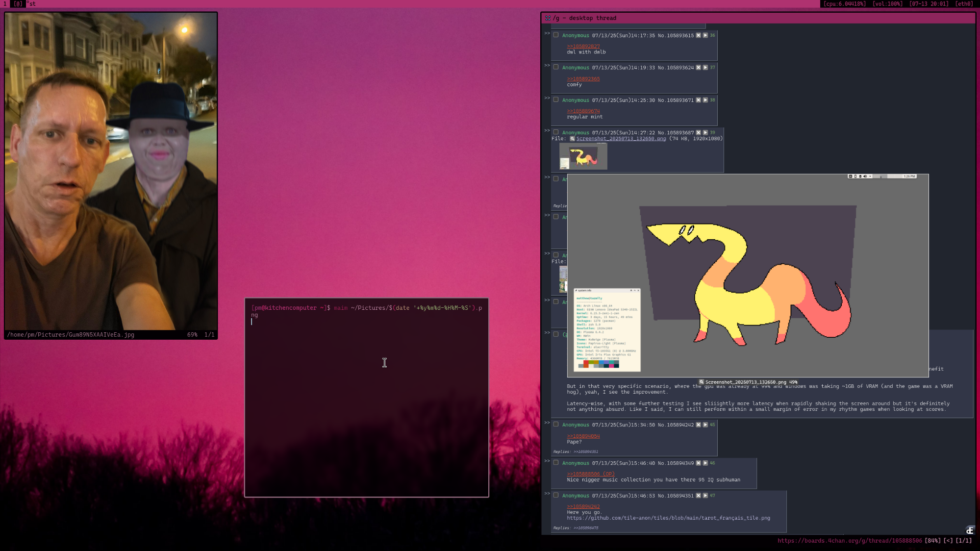Click the X icon on post No.105893624
This screenshot has height=551, width=980.
pyautogui.click(x=698, y=68)
